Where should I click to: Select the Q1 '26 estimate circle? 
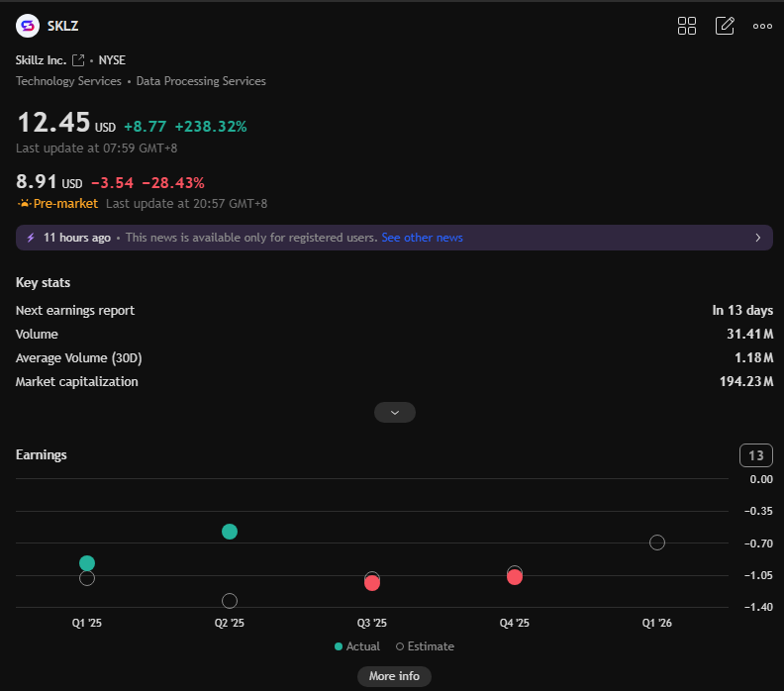click(657, 543)
